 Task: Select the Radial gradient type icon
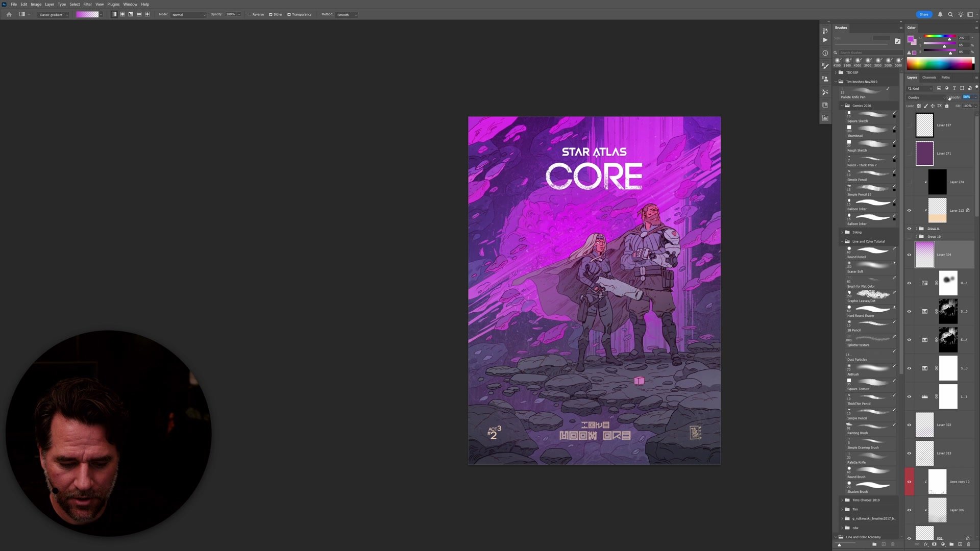(x=122, y=14)
